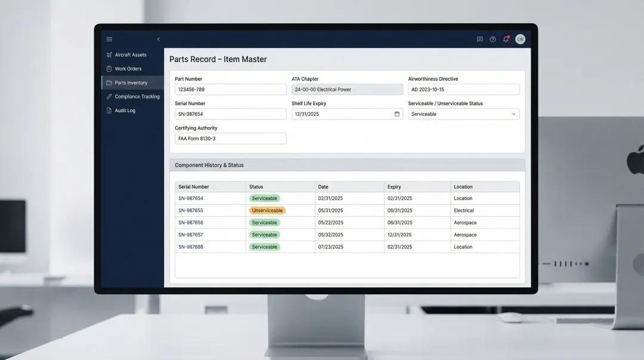Open the CB user avatar menu
The height and width of the screenshot is (360, 644).
(520, 39)
